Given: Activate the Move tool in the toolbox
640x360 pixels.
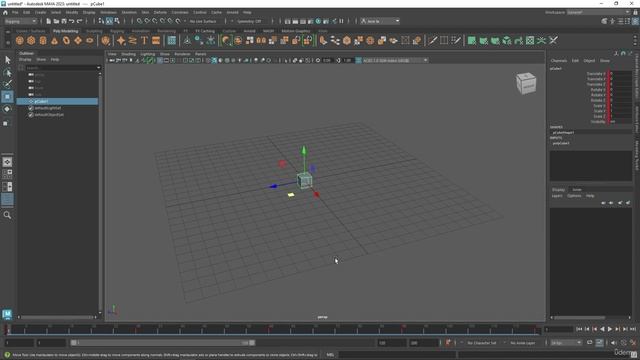Looking at the screenshot, I should 7,97.
